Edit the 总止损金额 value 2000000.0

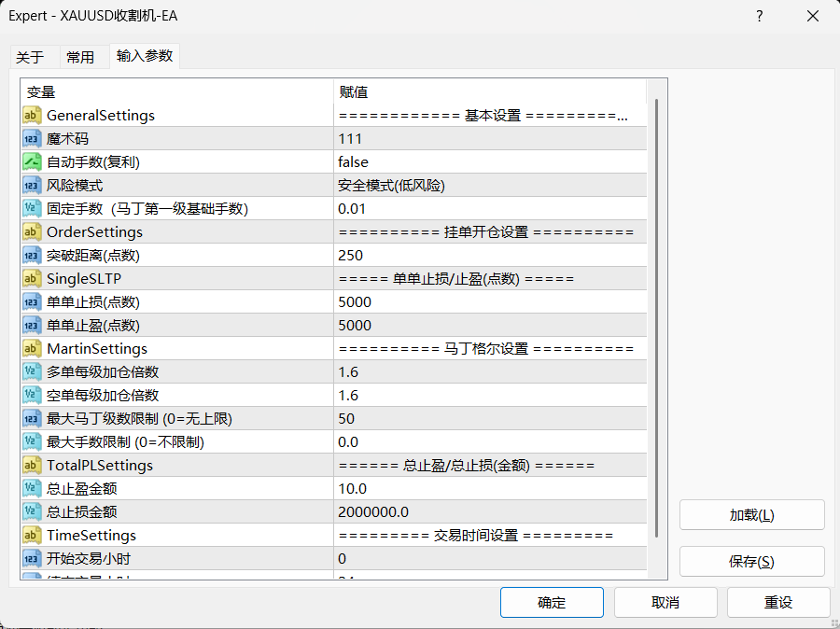[490, 512]
